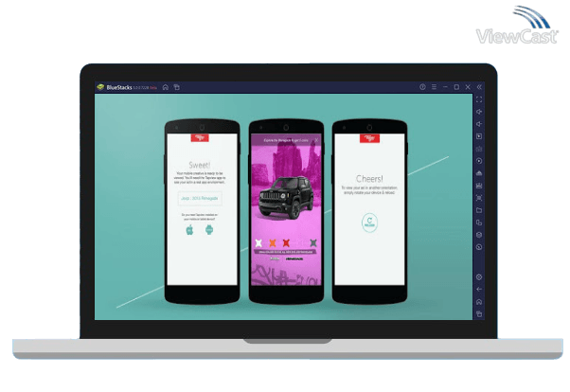Screen dimensions: 570x392
Task: Open the BlueStacks help icon
Action: (x=422, y=87)
